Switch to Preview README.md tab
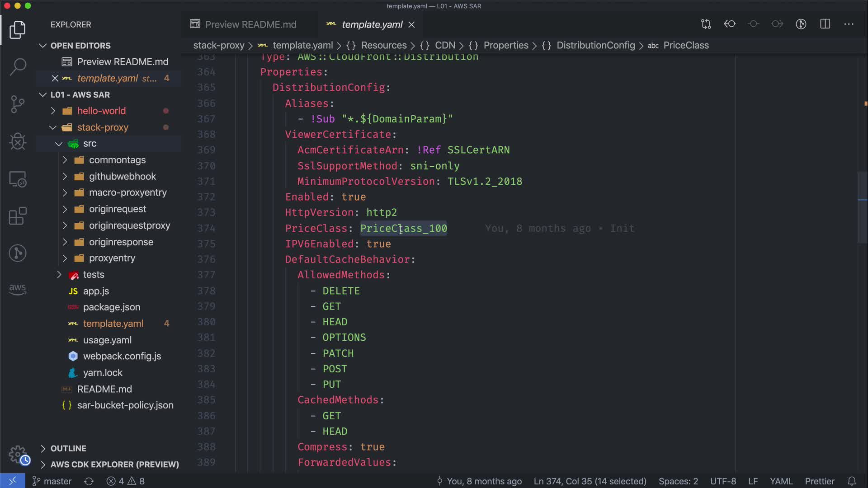Viewport: 868px width, 488px height. coord(250,24)
